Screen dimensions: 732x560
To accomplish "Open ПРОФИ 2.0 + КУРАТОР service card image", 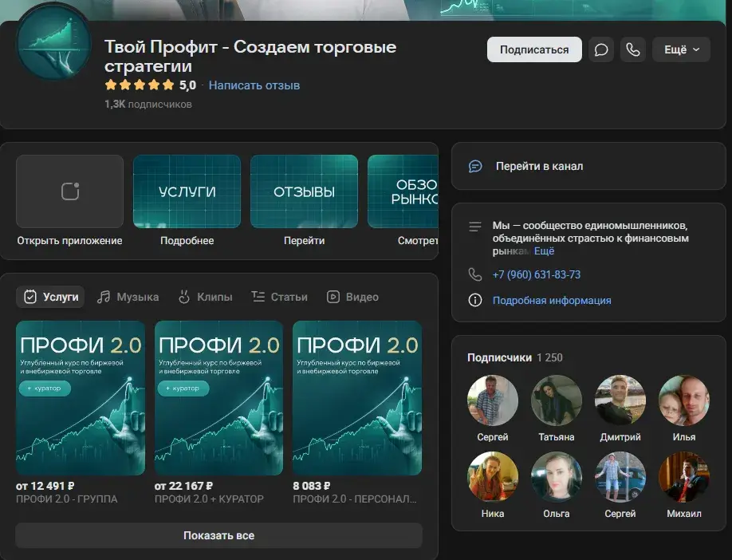I will tap(218, 398).
